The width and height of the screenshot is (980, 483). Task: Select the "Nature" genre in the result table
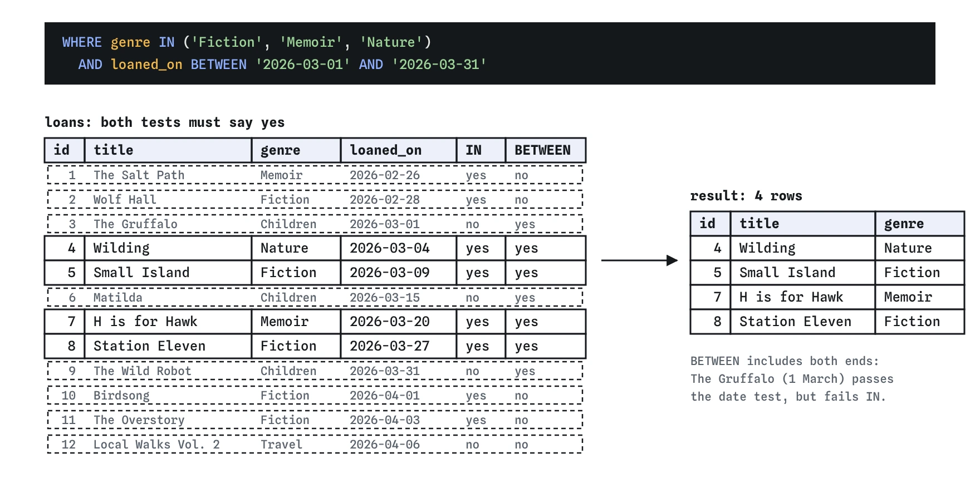[908, 248]
